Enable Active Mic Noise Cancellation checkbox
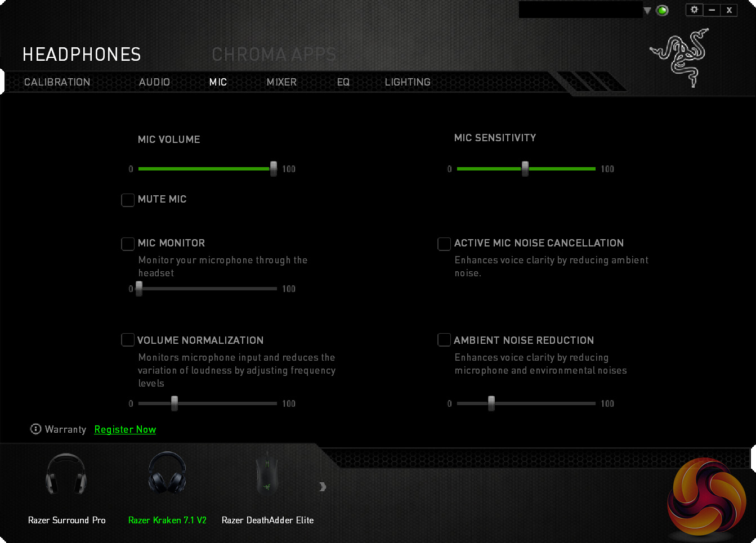The image size is (756, 543). 444,244
